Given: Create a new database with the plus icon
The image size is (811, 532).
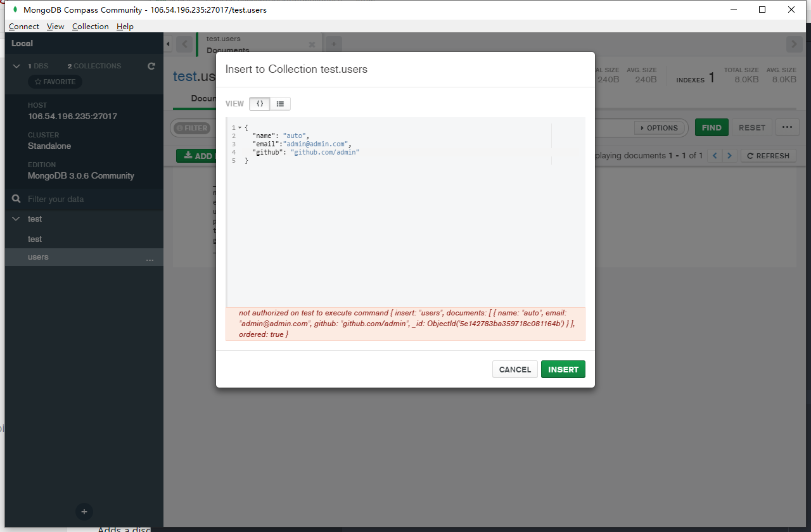Looking at the screenshot, I should 83,511.
